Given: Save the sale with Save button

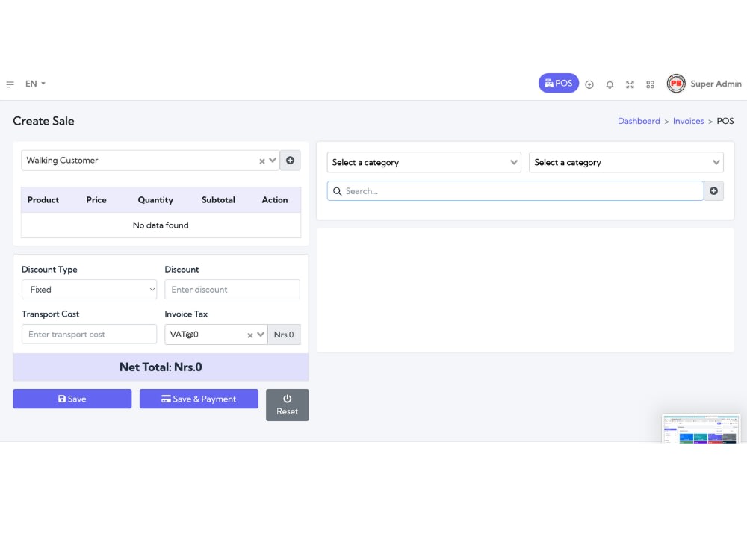Looking at the screenshot, I should [72, 399].
